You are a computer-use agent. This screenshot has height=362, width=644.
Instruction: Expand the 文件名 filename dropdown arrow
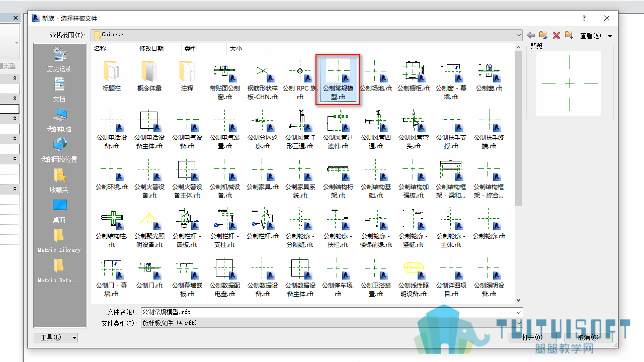519,312
